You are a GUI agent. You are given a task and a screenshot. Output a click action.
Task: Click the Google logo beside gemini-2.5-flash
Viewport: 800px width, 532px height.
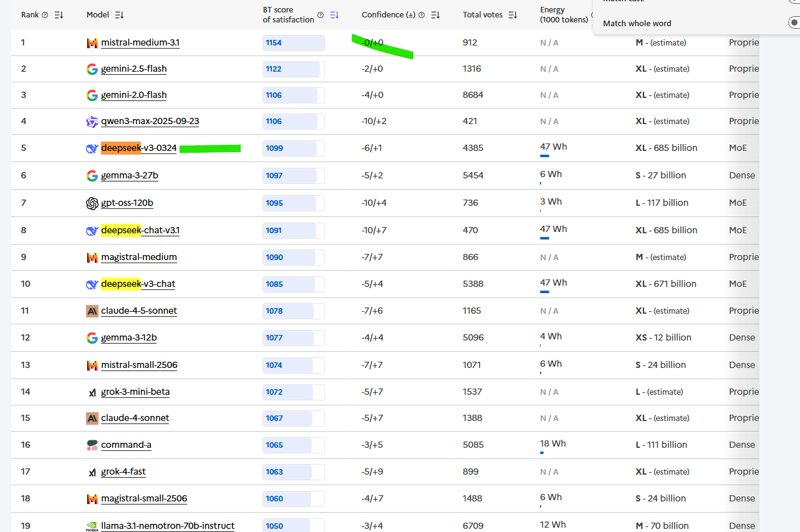click(92, 69)
